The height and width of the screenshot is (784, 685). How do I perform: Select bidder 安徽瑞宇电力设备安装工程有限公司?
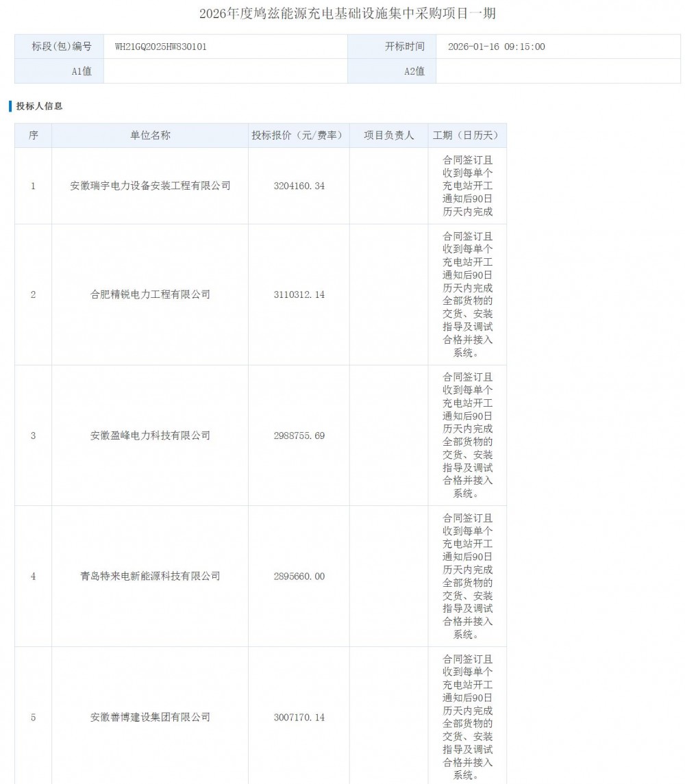tap(150, 186)
